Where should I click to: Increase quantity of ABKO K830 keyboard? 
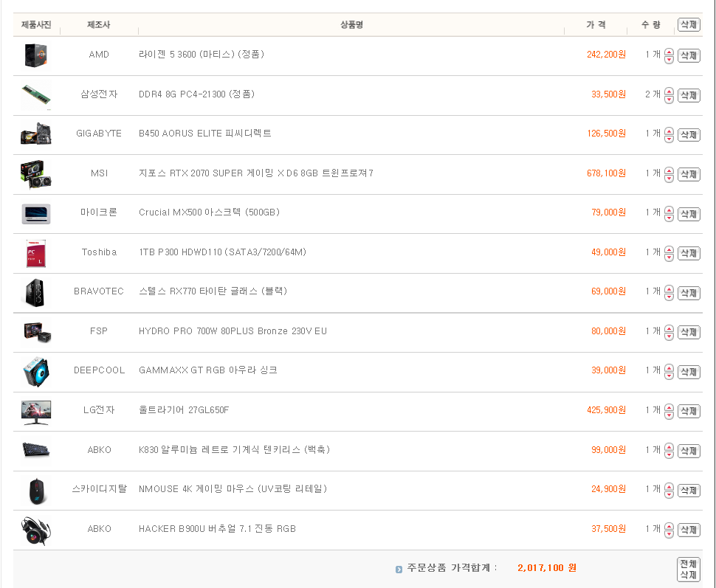(x=669, y=447)
